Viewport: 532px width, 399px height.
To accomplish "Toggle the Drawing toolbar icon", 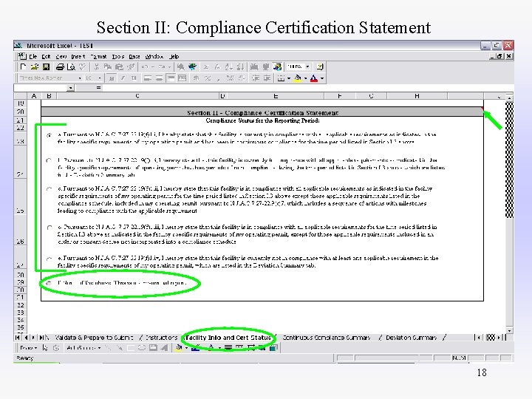I will (x=277, y=66).
